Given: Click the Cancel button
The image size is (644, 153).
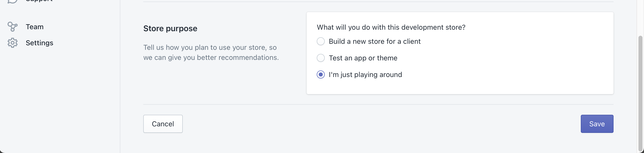Looking at the screenshot, I should pos(163,124).
